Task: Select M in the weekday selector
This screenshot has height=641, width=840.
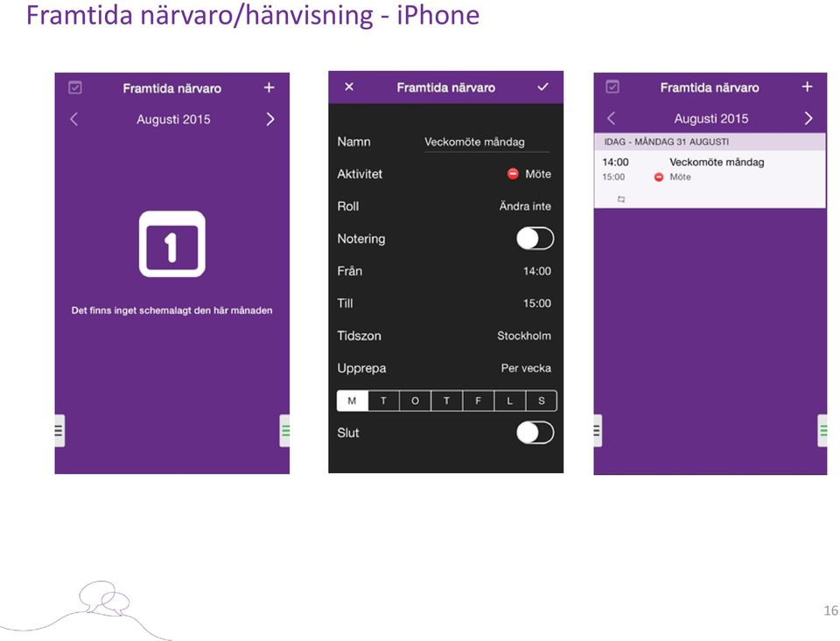Action: click(352, 401)
